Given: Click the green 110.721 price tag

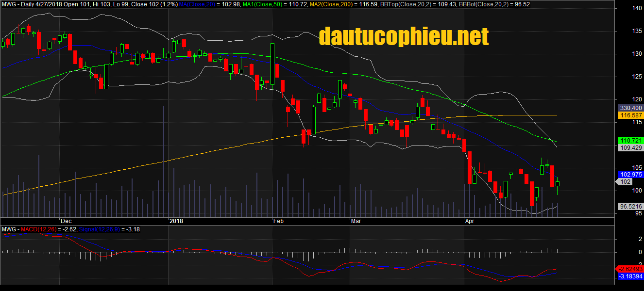Looking at the screenshot, I should (630, 140).
